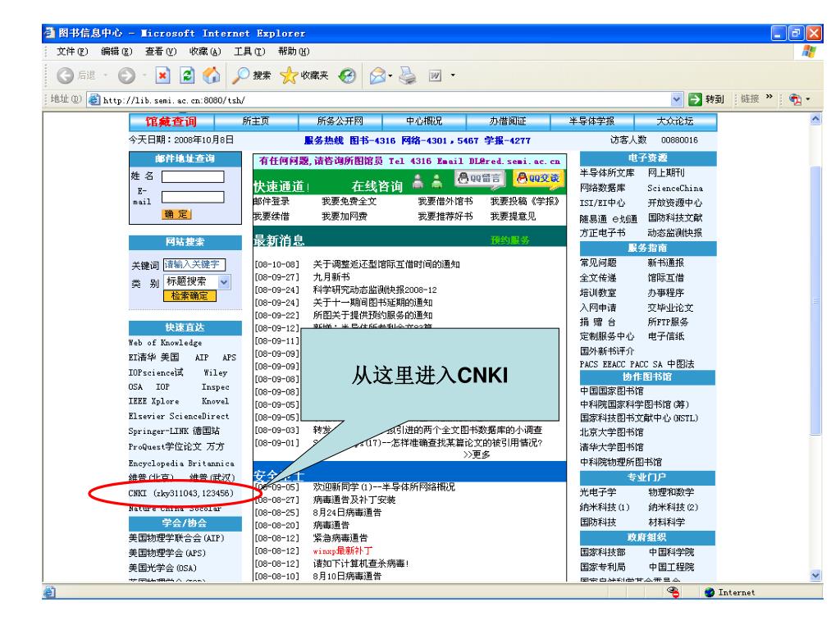Image resolution: width=840 pixels, height=630 pixels.
Task: Click the Print icon
Action: click(x=408, y=75)
